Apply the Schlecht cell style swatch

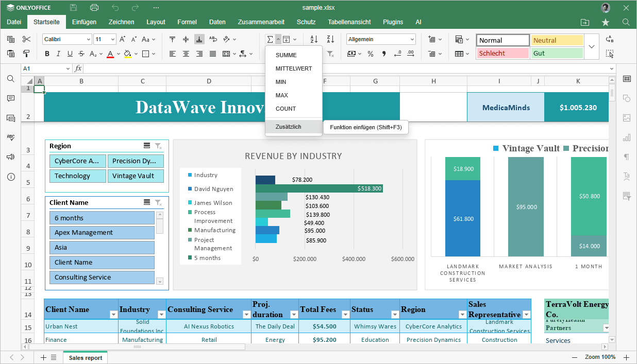click(x=502, y=53)
